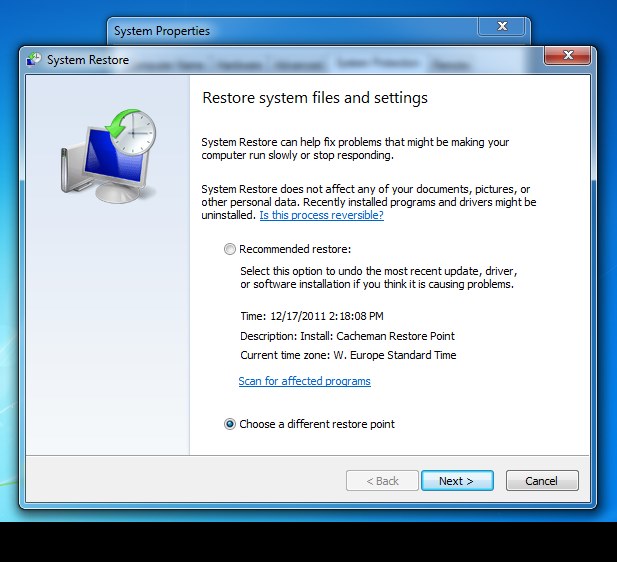Click the restore point time 12/17/2011 2:18:08 PM
617x562 pixels.
point(327,316)
